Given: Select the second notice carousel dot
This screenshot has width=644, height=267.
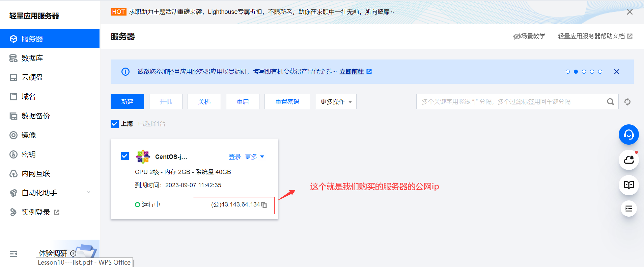Looking at the screenshot, I should point(576,72).
